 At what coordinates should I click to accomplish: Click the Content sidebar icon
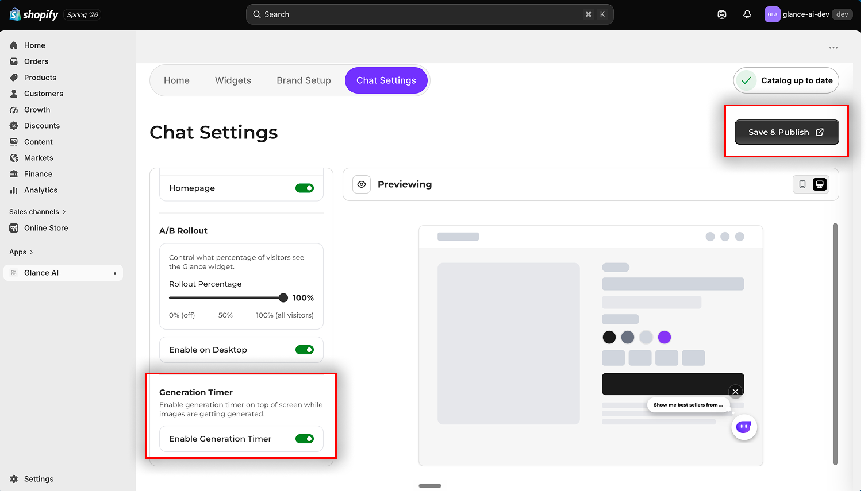[x=14, y=142]
